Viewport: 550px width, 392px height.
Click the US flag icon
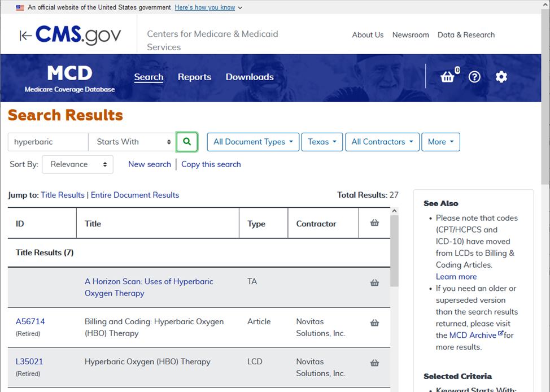pos(20,8)
